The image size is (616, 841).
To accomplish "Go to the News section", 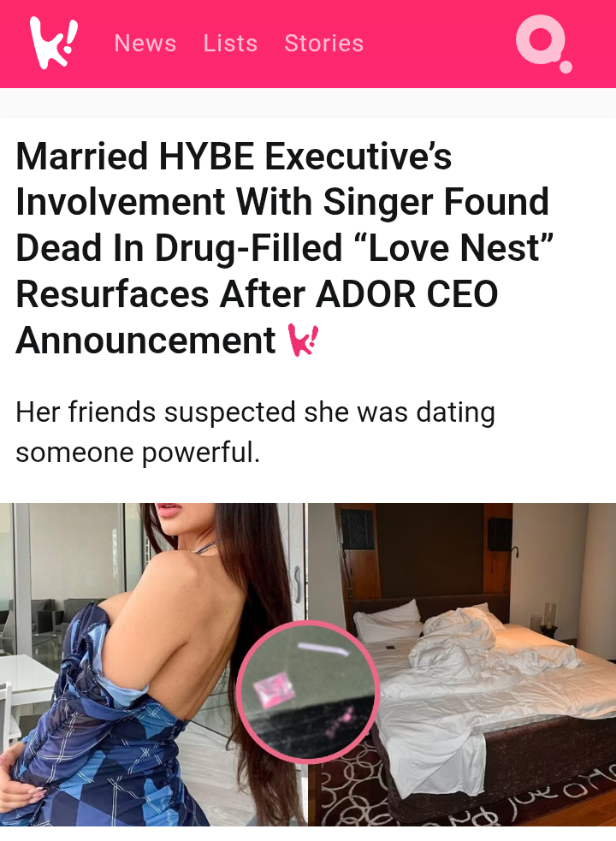I will (145, 43).
